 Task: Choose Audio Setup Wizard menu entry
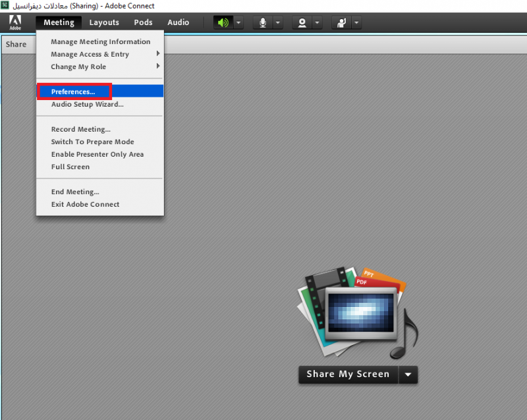[x=87, y=104]
